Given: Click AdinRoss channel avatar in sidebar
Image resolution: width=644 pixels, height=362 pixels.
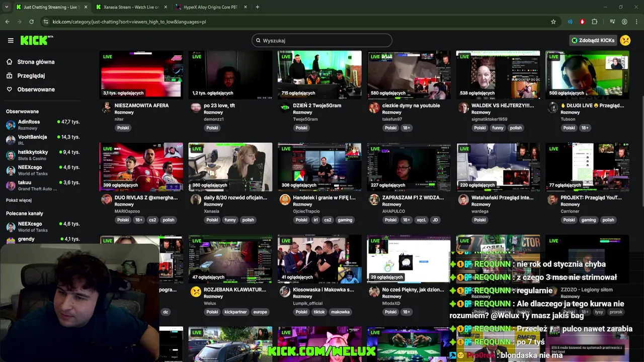Looking at the screenshot, I should pos(11,125).
